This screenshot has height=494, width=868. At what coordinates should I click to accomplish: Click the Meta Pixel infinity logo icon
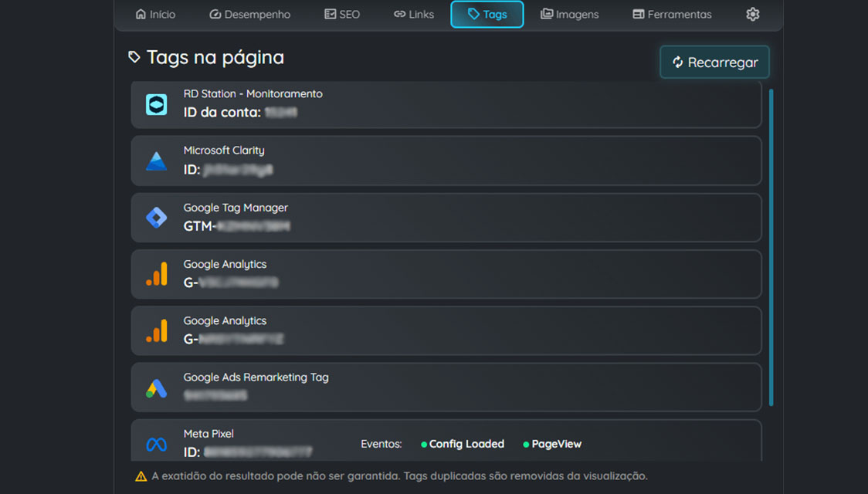tap(156, 444)
